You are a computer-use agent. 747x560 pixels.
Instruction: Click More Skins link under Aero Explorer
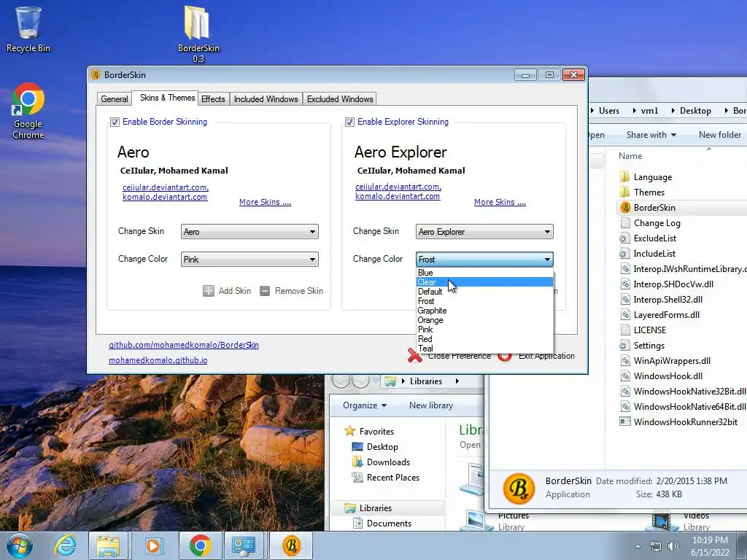pos(500,202)
